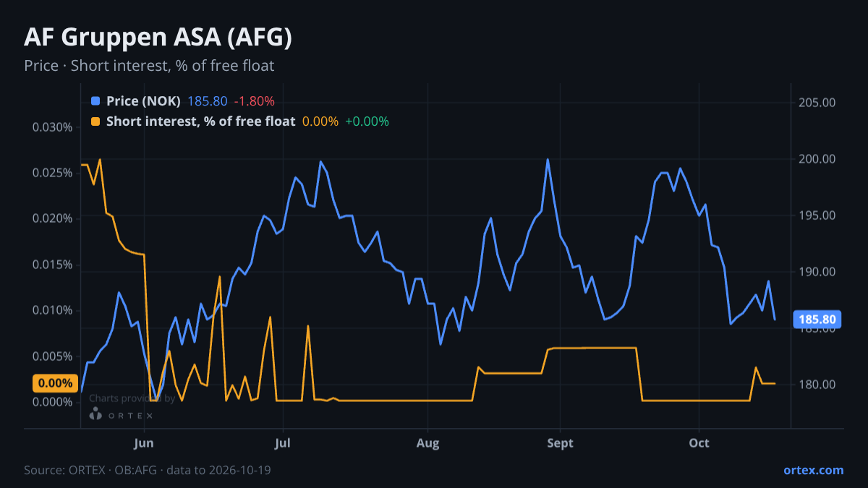Click the chart title AF Gruppen ASA (AFG)

coord(158,38)
